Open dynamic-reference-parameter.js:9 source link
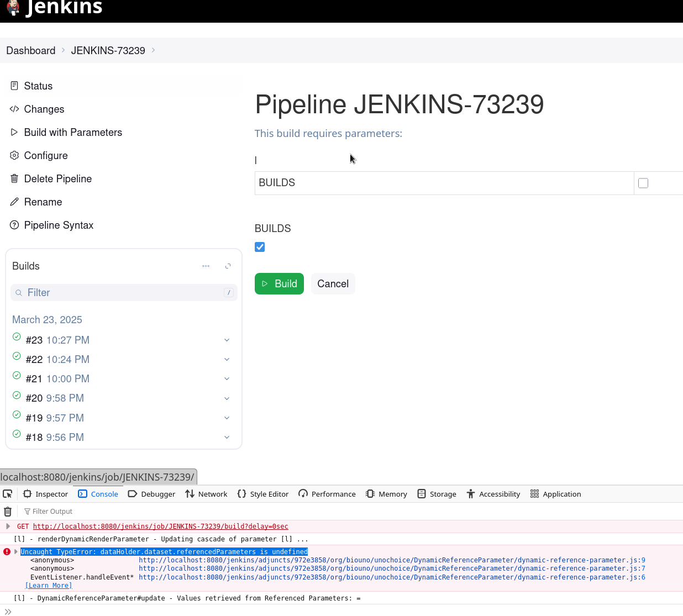683x616 pixels. (392, 560)
